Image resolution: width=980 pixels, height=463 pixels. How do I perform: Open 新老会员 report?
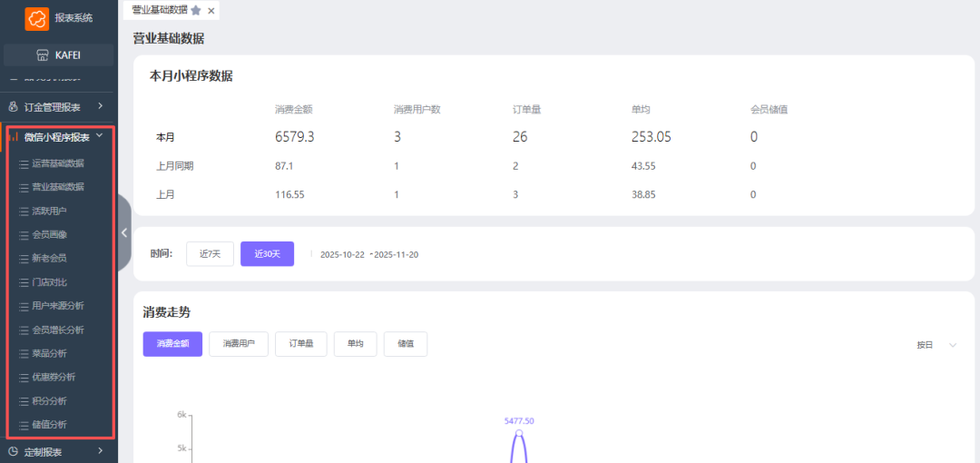coord(49,259)
